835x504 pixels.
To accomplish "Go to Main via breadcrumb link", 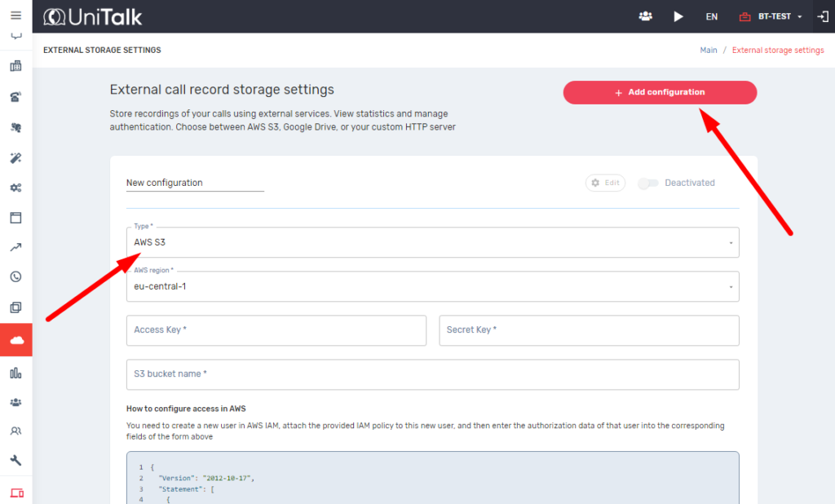I will pos(709,51).
